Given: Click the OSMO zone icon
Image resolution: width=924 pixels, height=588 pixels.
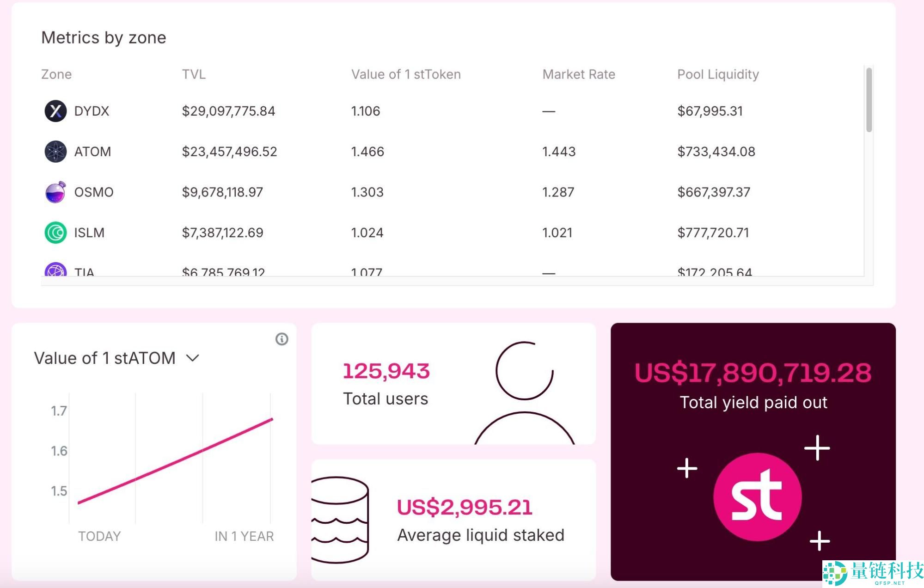Looking at the screenshot, I should [x=55, y=192].
